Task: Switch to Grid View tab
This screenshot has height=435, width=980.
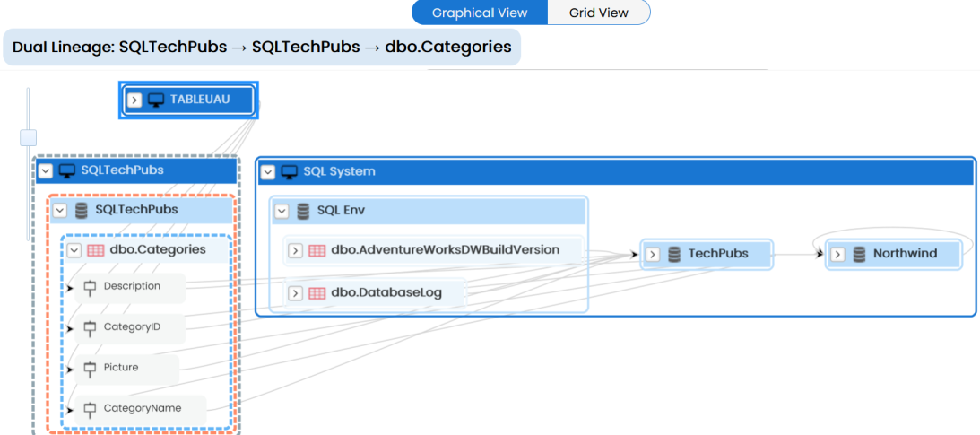Action: [x=599, y=13]
